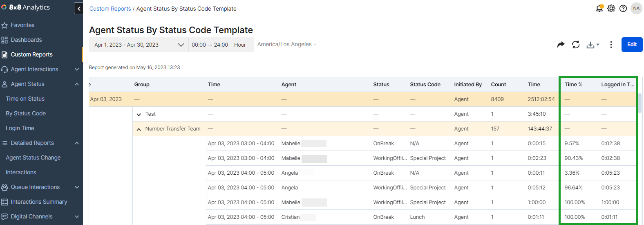
Task: Open the America/Los Angeles timezone dropdown
Action: coord(287,44)
